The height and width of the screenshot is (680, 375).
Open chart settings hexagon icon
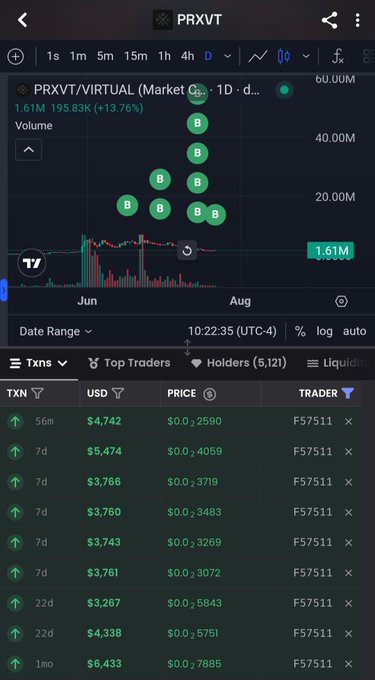342,301
